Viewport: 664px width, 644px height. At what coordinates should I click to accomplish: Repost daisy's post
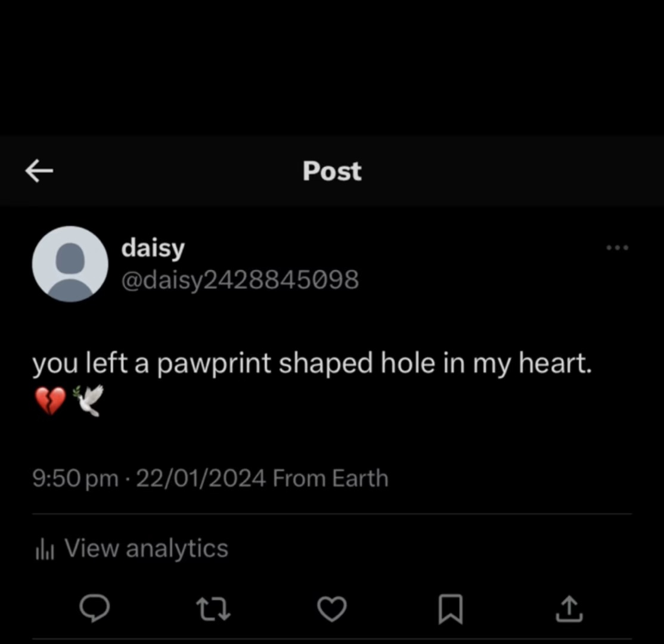[213, 609]
